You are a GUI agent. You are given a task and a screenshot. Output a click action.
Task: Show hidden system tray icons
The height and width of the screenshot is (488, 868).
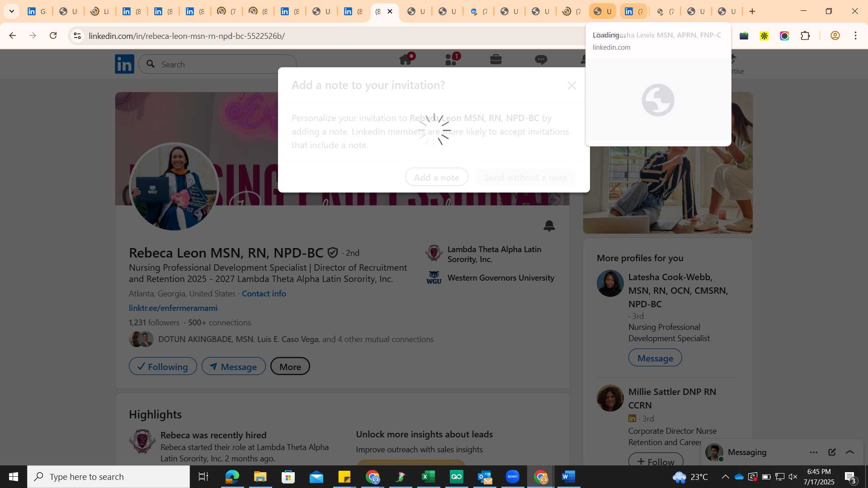pos(725,477)
